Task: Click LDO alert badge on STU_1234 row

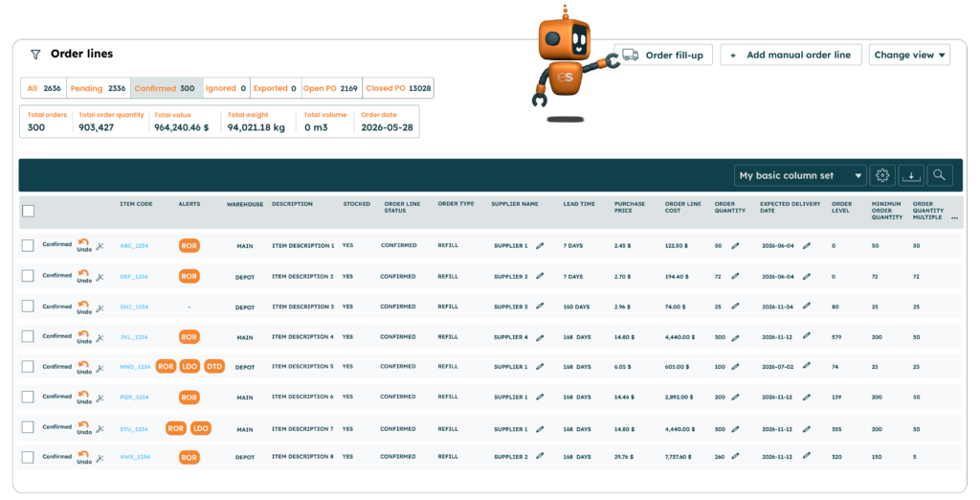Action: click(x=201, y=429)
